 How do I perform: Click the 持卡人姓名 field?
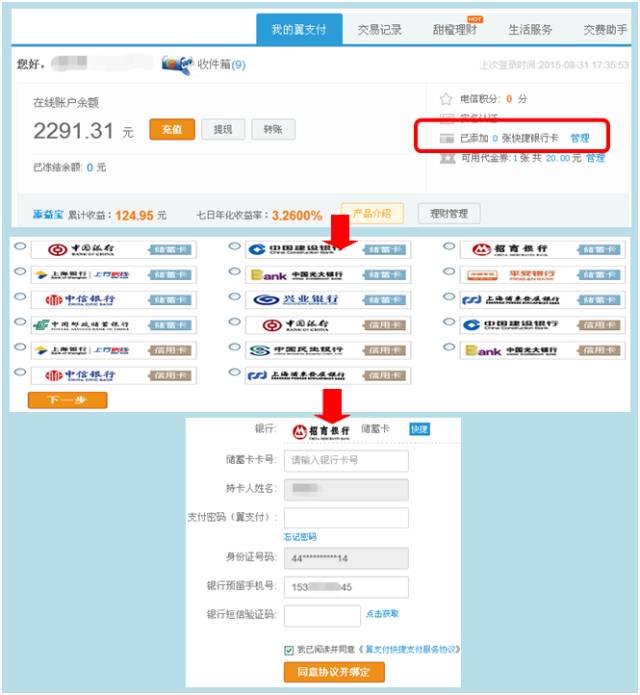click(346, 489)
